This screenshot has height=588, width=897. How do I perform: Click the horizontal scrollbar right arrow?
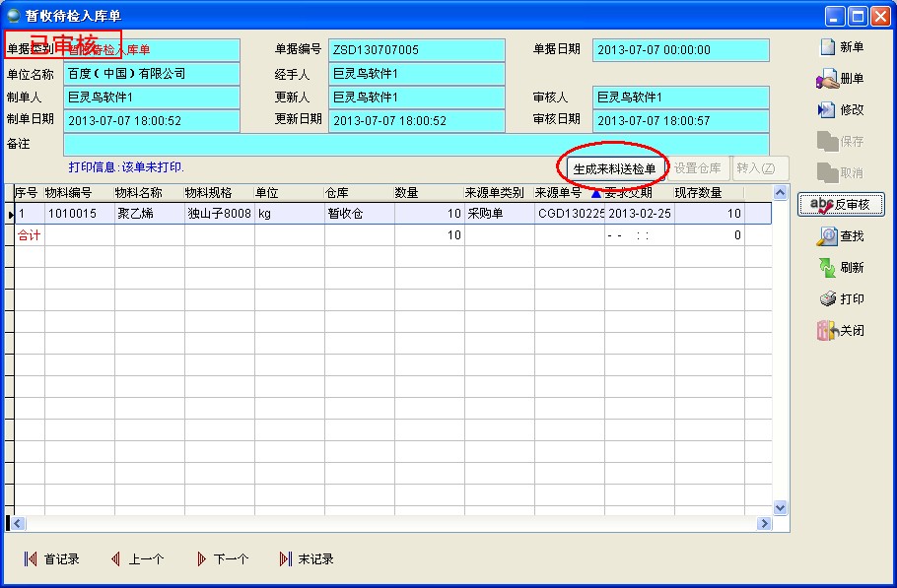pos(762,524)
